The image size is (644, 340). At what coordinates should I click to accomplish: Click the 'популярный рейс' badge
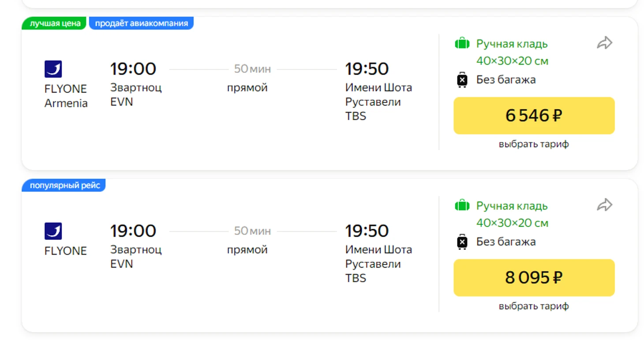[64, 185]
